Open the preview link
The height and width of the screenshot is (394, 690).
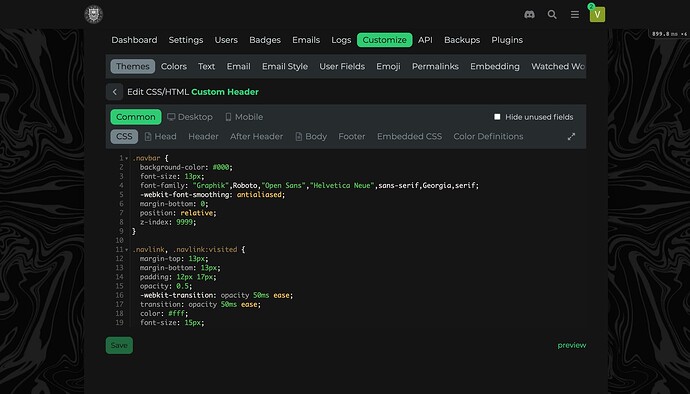(572, 345)
